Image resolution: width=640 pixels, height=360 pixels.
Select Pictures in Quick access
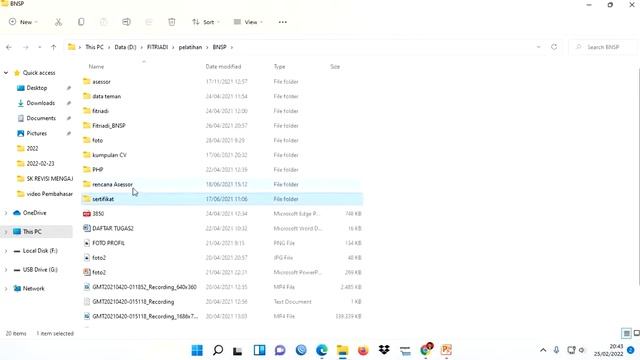click(36, 133)
